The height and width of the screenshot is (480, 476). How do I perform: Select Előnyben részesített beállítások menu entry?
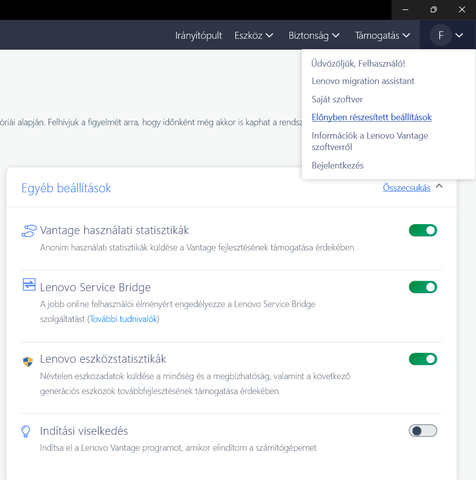[x=371, y=117]
